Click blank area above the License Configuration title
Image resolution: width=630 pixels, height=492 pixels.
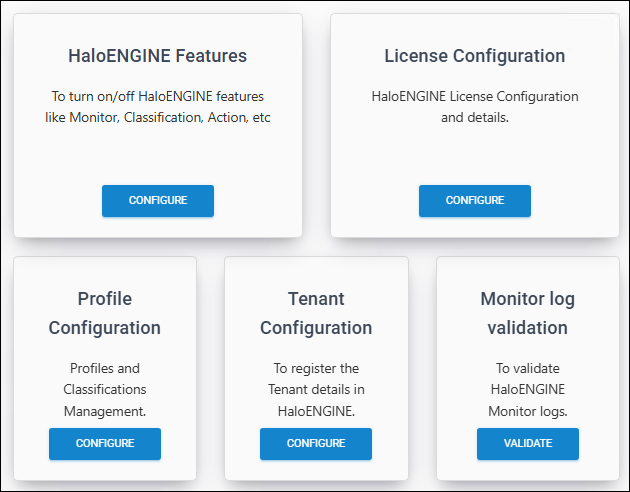coord(474,27)
